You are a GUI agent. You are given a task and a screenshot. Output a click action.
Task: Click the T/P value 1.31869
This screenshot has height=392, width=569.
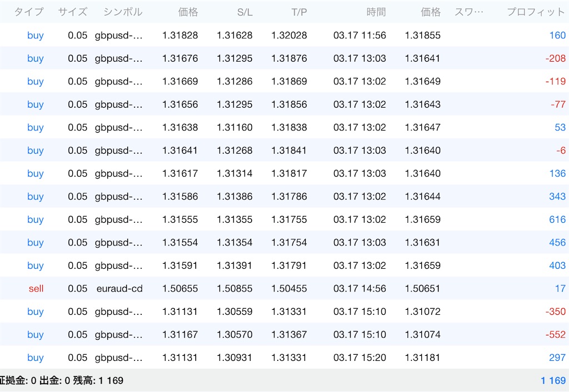point(289,81)
